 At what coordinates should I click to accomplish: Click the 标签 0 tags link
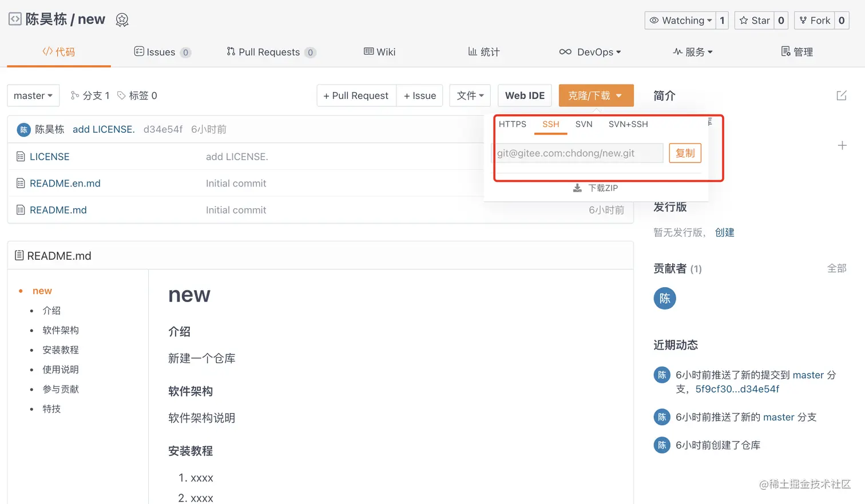pos(137,96)
